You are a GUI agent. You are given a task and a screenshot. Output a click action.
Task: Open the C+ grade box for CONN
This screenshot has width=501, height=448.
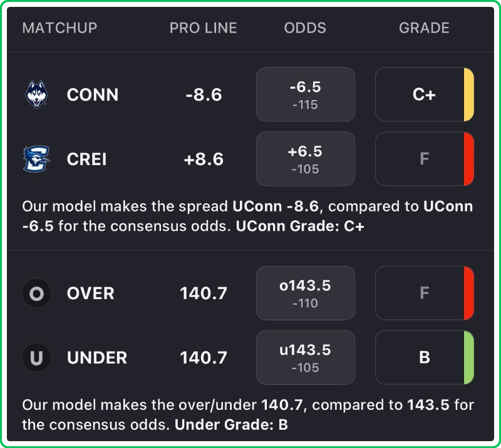[x=421, y=94]
